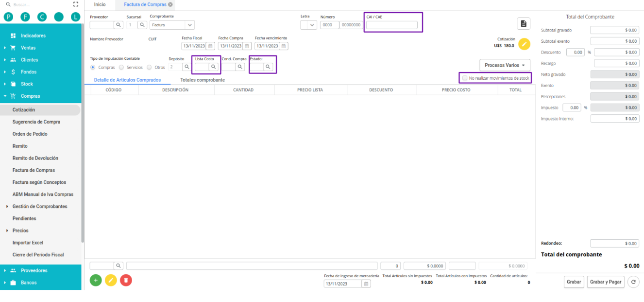This screenshot has width=644, height=302.
Task: Open Factura según Conceptos
Action: tap(40, 182)
